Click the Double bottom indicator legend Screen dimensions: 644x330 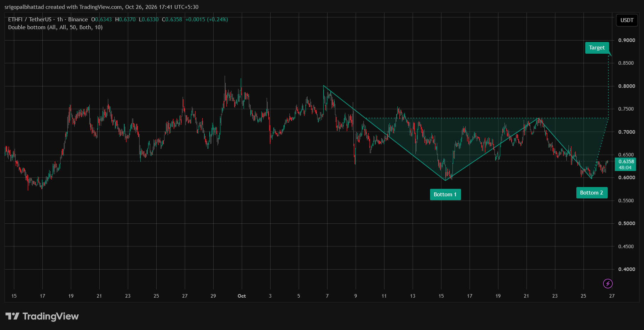pyautogui.click(x=55, y=27)
